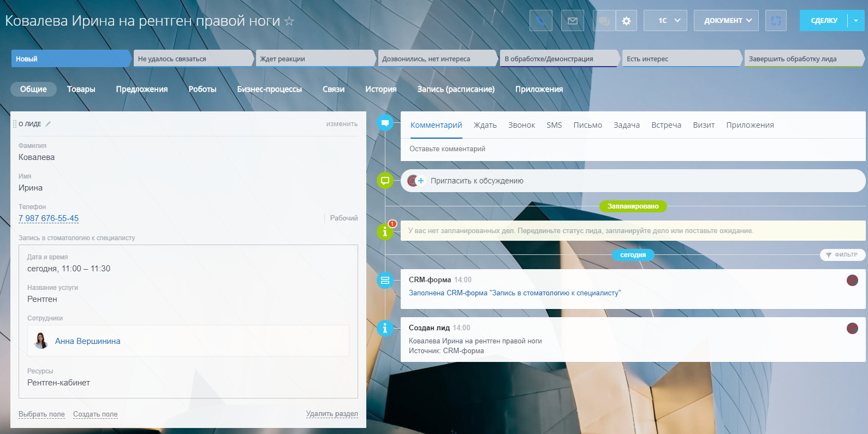Set lead stage to Ждет реакции
Screen dimensions: 868x434
point(316,58)
